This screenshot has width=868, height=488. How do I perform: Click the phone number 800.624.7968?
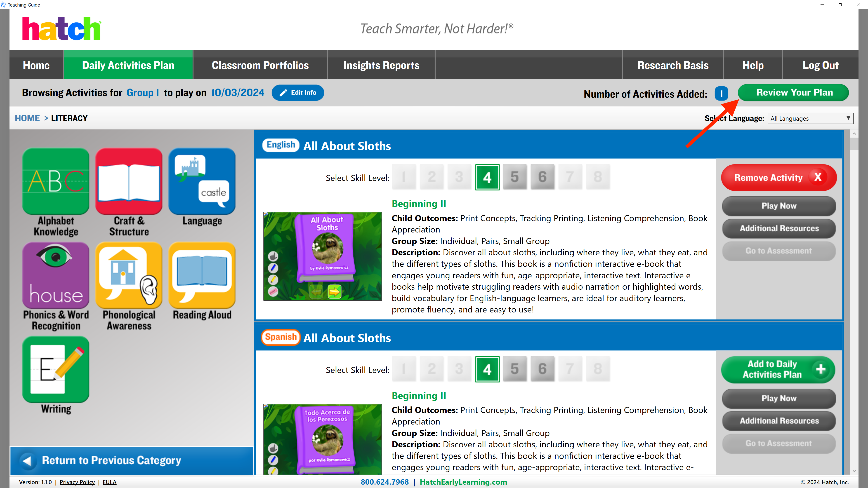point(384,482)
